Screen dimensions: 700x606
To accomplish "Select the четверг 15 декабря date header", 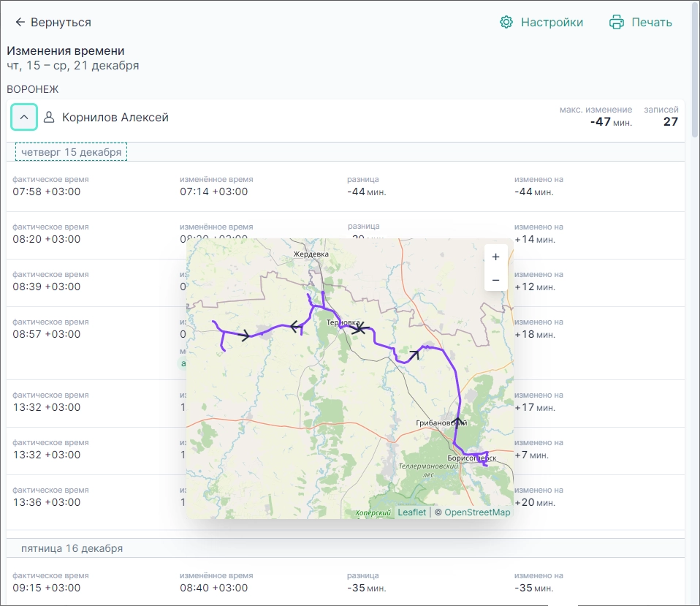I will tap(71, 152).
